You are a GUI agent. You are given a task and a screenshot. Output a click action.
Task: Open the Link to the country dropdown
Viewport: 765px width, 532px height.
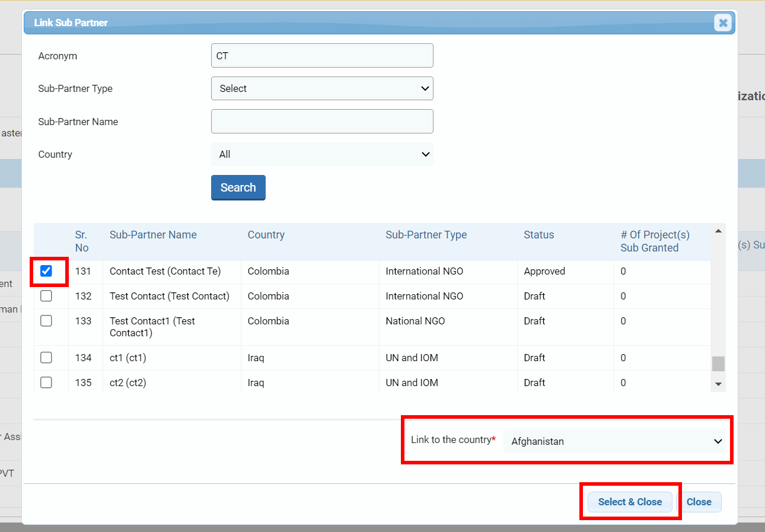coord(616,441)
